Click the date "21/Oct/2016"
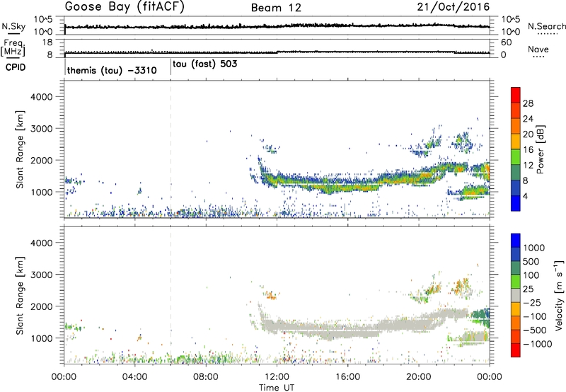Viewport: 566px width, 392px height. [454, 7]
